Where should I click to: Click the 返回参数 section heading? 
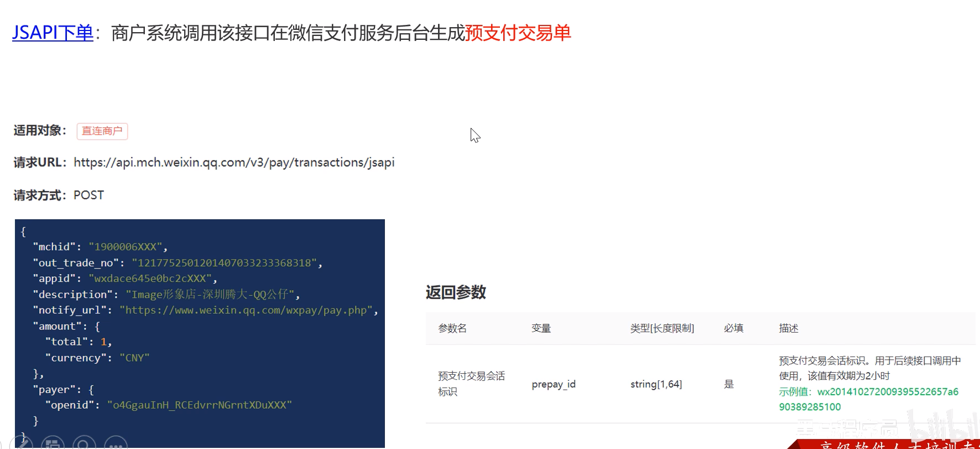456,292
